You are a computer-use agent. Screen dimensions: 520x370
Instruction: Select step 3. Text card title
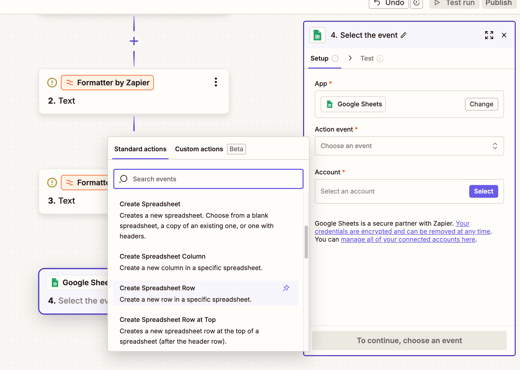click(x=61, y=201)
